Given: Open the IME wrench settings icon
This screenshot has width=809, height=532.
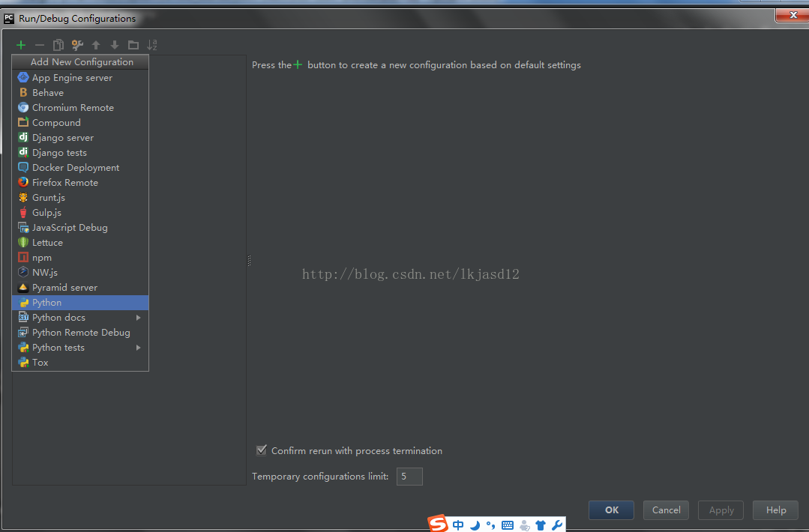Looking at the screenshot, I should click(x=557, y=525).
